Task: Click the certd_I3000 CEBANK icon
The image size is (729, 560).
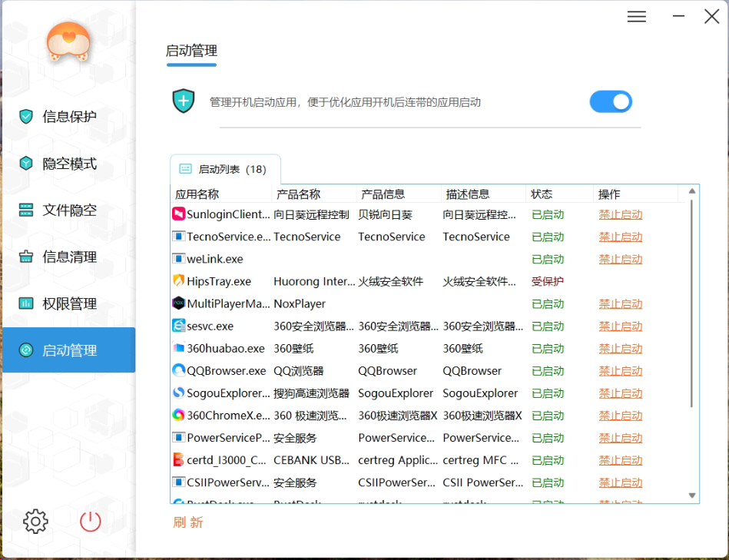Action: point(178,459)
